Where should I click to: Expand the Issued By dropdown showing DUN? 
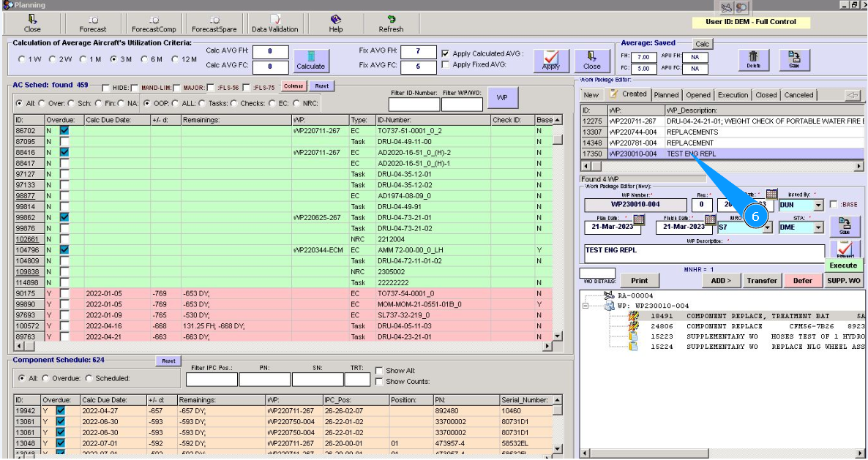click(818, 206)
